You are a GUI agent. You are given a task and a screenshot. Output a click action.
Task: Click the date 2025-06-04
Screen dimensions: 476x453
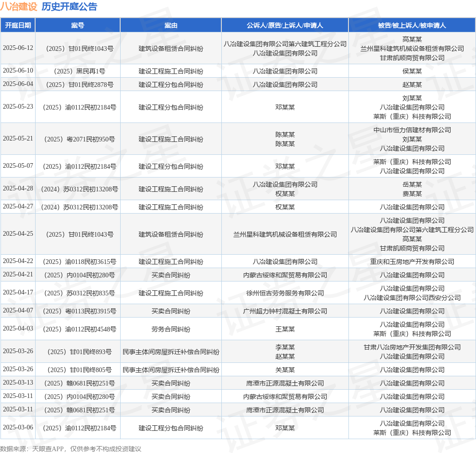click(x=18, y=84)
